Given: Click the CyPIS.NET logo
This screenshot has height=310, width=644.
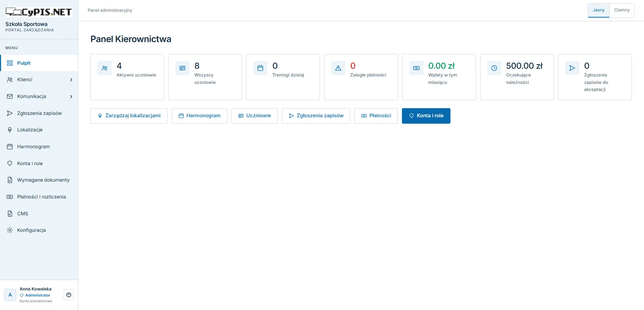Looking at the screenshot, I should [39, 12].
